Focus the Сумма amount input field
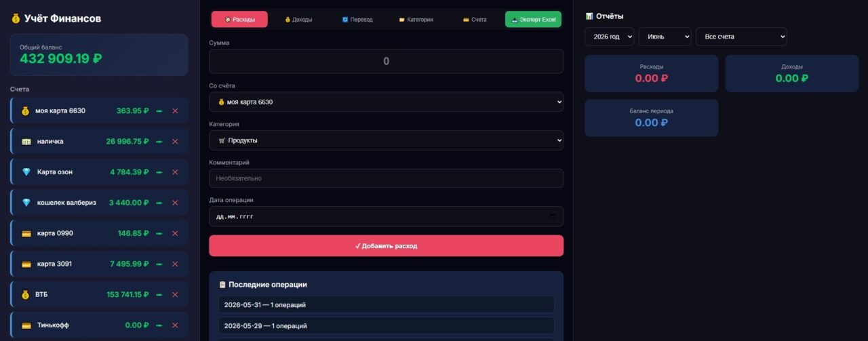 386,61
